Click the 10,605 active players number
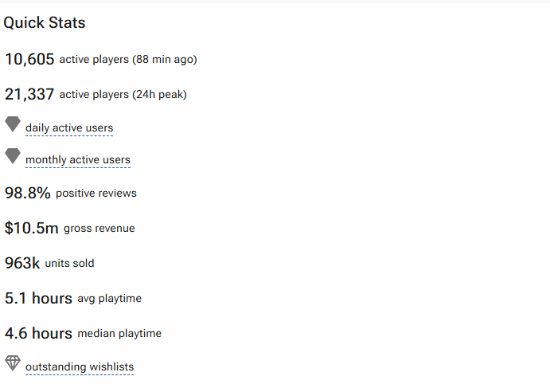The image size is (550, 384). 29,59
